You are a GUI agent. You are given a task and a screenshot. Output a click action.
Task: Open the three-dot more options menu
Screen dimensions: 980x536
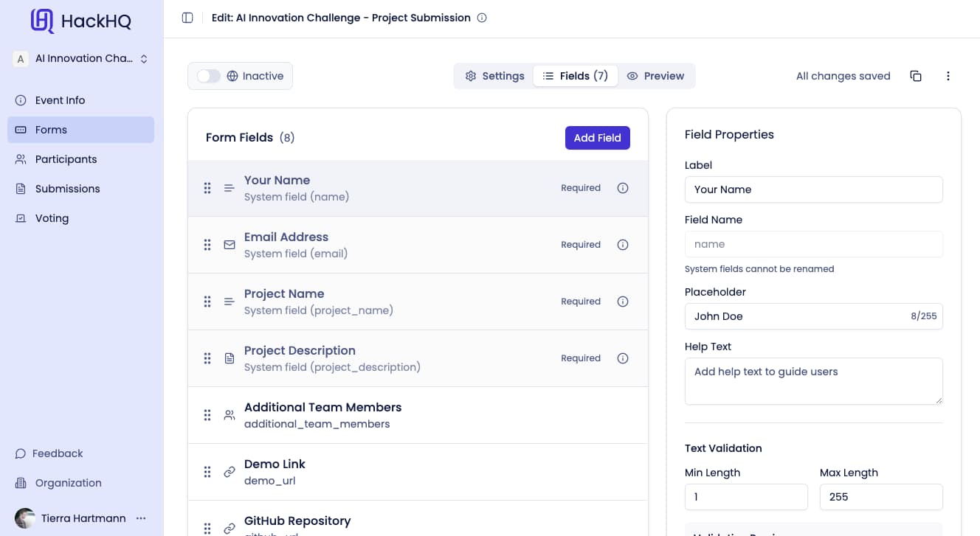click(x=948, y=76)
